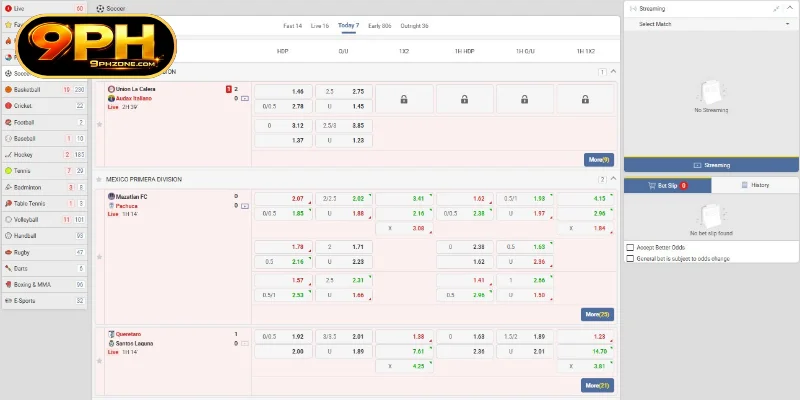
Task: Click the Union La Calera team logo
Action: point(111,89)
